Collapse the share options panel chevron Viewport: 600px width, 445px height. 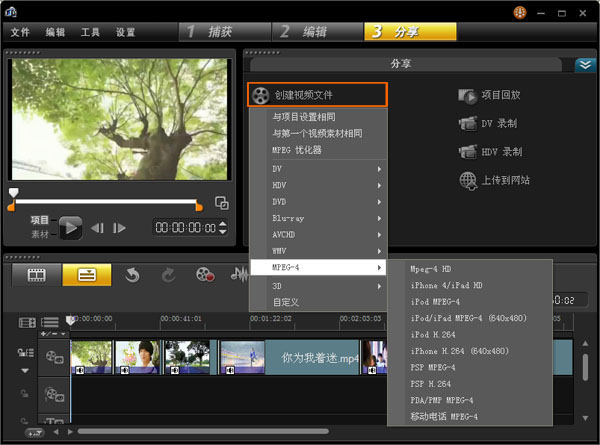click(x=585, y=65)
